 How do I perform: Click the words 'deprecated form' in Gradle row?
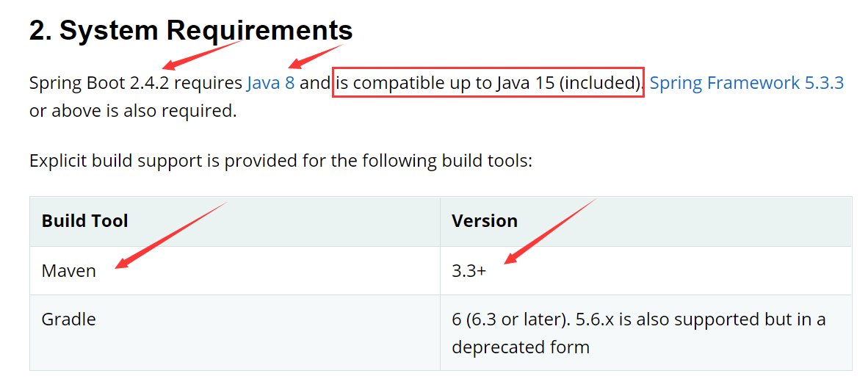[521, 347]
